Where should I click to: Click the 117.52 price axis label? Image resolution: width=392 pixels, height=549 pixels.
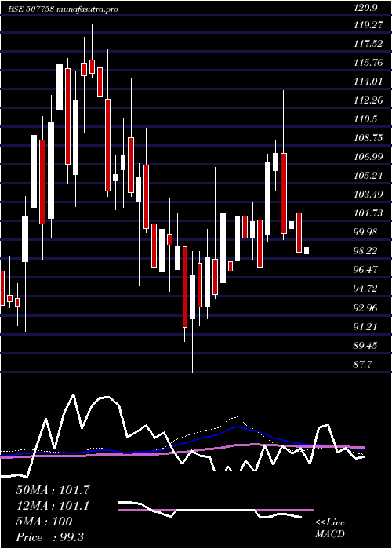click(x=368, y=44)
